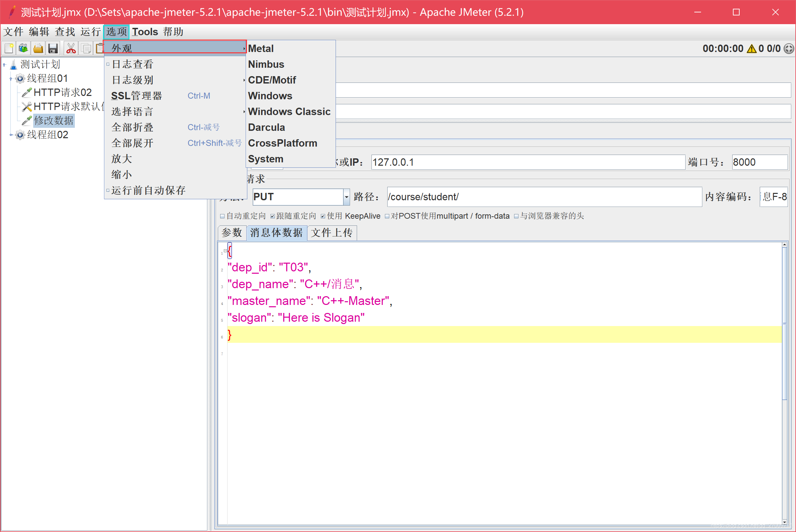Click the 内容编码 input field

(x=774, y=197)
